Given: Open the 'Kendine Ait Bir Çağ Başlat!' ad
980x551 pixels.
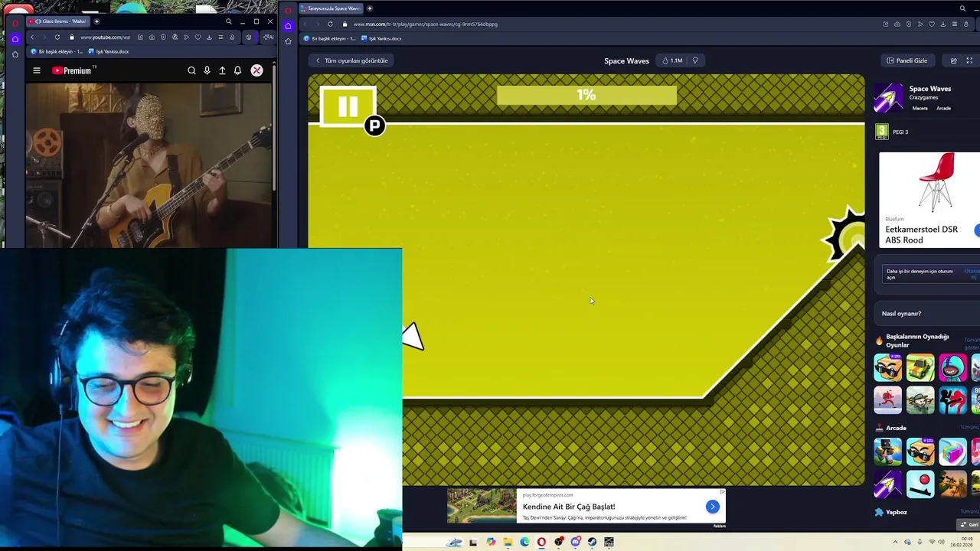Looking at the screenshot, I should point(569,507).
